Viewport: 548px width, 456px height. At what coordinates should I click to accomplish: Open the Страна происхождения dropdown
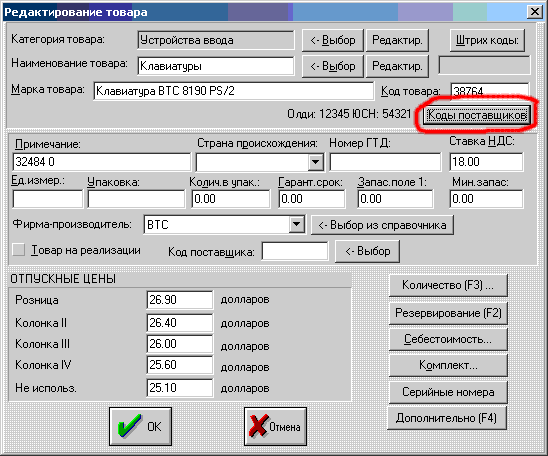coord(315,162)
